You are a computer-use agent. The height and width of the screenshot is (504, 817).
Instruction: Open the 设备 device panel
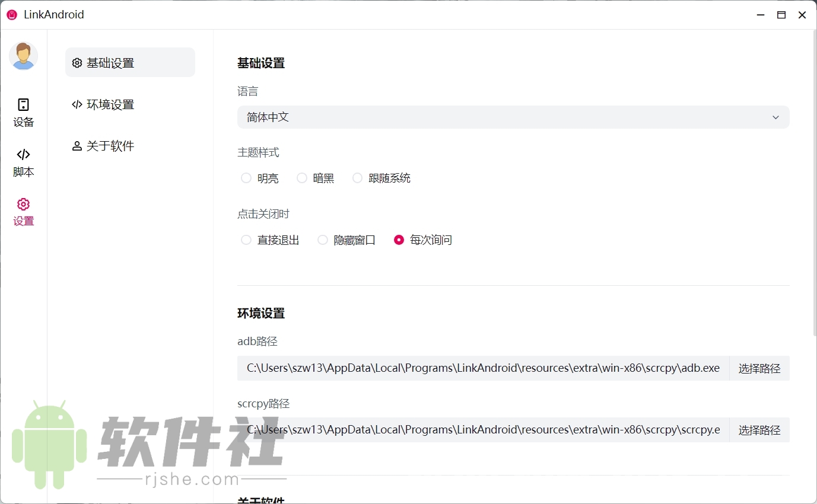pyautogui.click(x=23, y=113)
